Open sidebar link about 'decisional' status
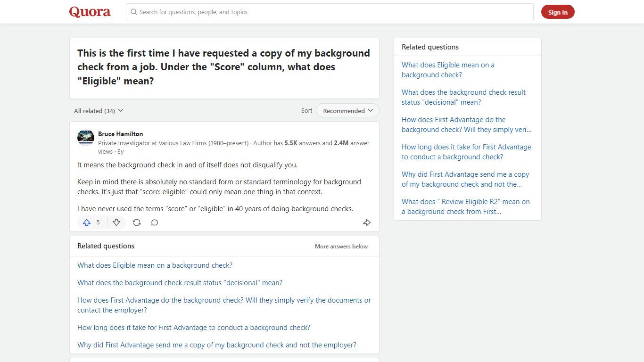644x362 pixels. click(x=463, y=97)
